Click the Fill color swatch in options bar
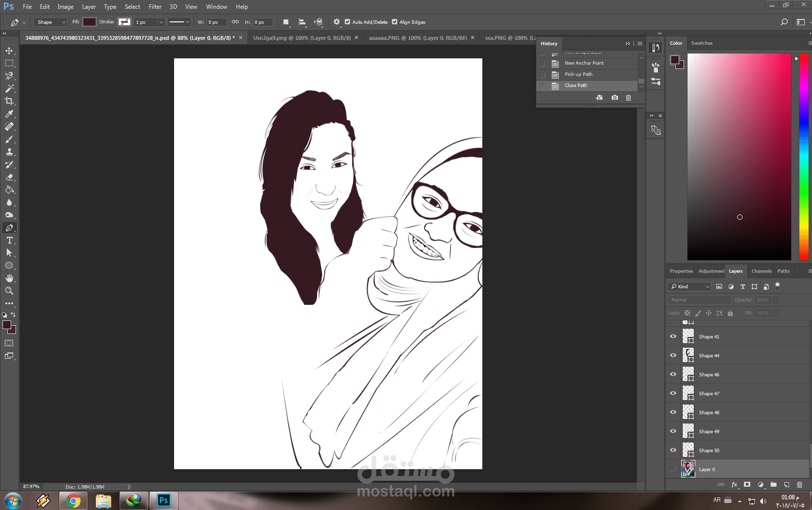This screenshot has width=812, height=510. coord(89,22)
